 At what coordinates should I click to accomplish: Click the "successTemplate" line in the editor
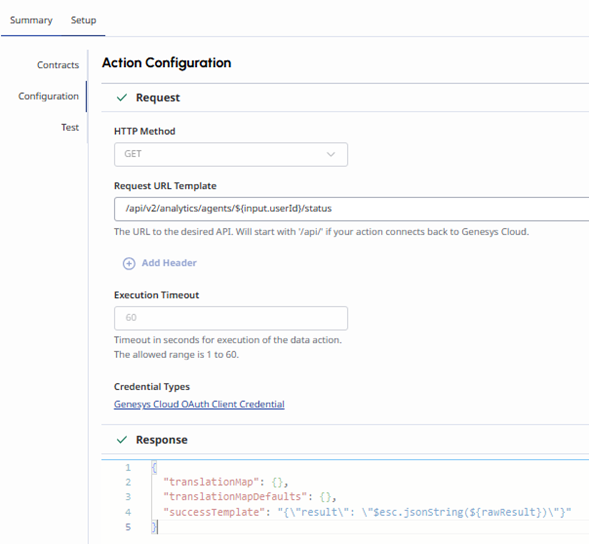pos(367,512)
